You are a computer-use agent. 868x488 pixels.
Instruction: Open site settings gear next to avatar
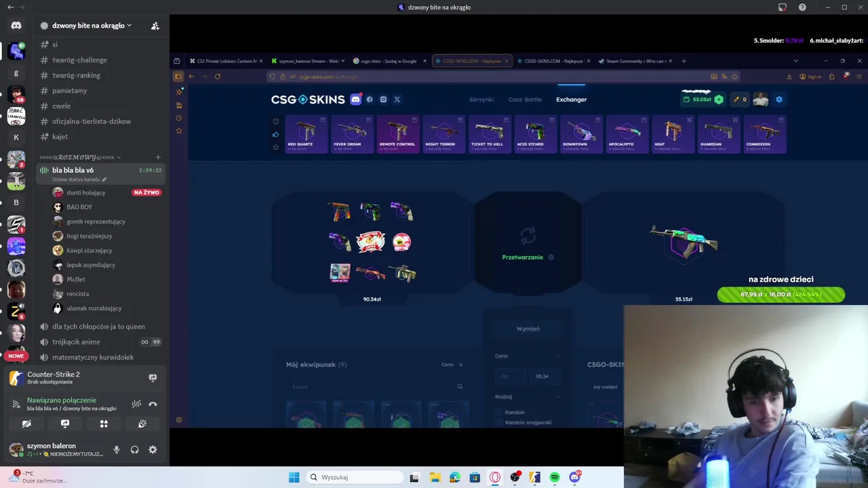pyautogui.click(x=779, y=100)
